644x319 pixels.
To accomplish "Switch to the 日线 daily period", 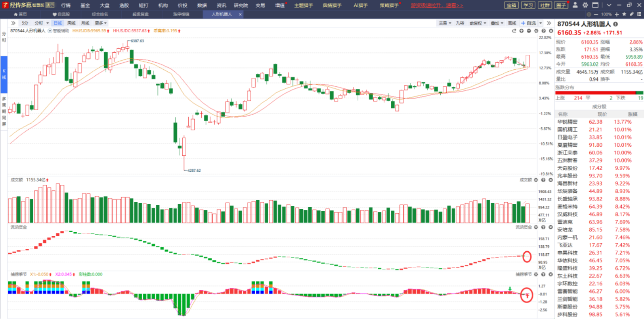I will (x=58, y=23).
